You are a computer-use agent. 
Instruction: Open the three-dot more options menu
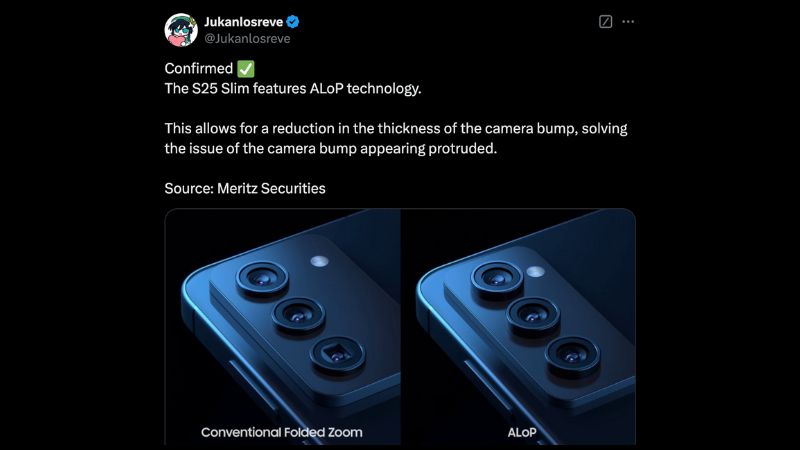click(628, 21)
